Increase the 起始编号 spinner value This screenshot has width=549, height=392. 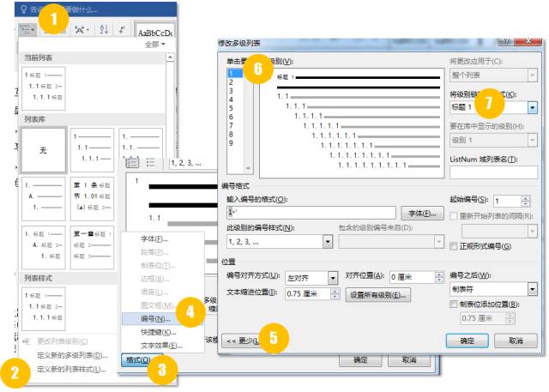pyautogui.click(x=525, y=197)
